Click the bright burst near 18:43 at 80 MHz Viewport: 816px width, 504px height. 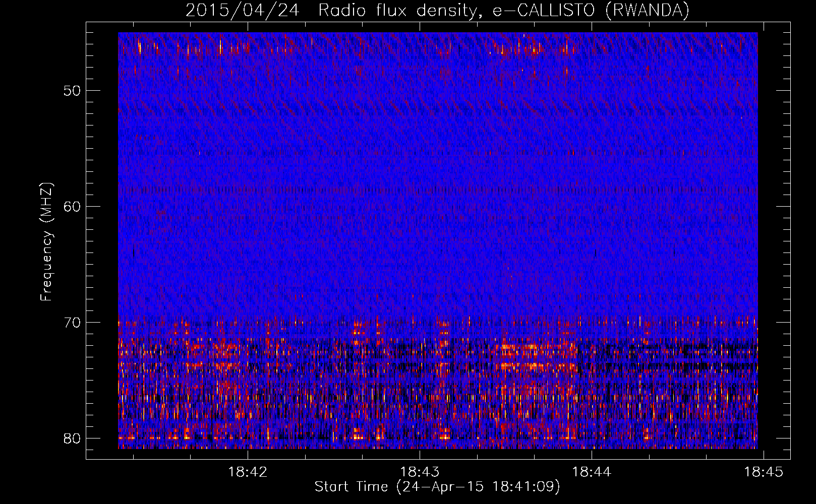point(444,433)
